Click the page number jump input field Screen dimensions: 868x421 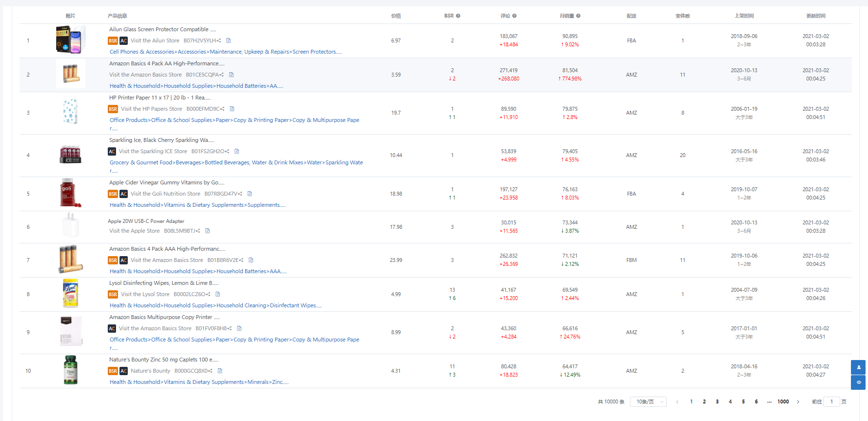tap(831, 402)
